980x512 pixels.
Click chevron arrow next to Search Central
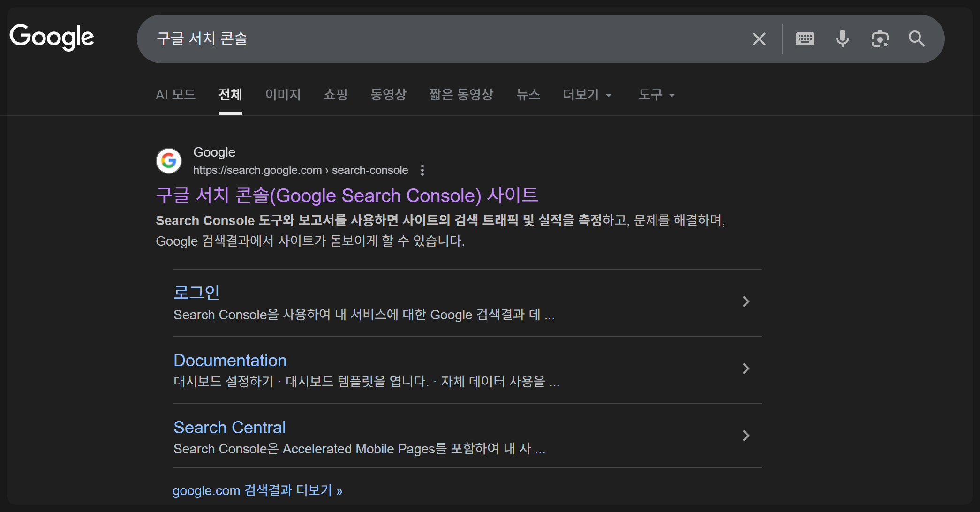coord(746,436)
